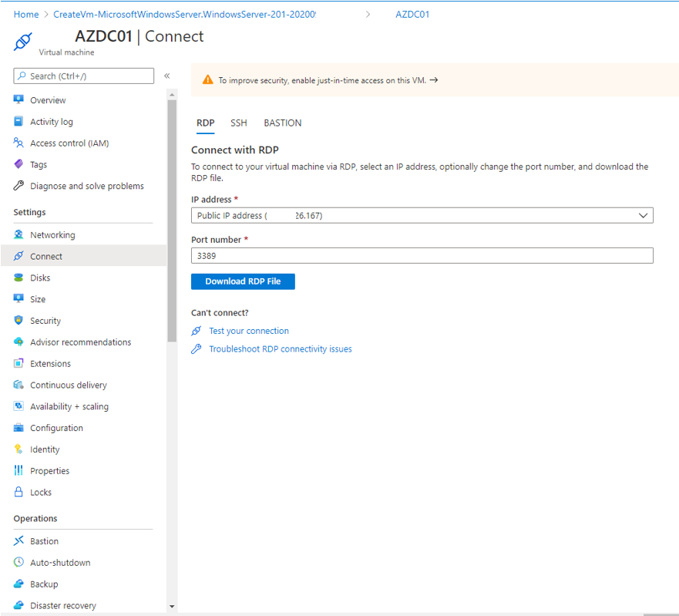
Task: Open Troubleshoot RDP connectivity issues link
Action: coord(281,349)
